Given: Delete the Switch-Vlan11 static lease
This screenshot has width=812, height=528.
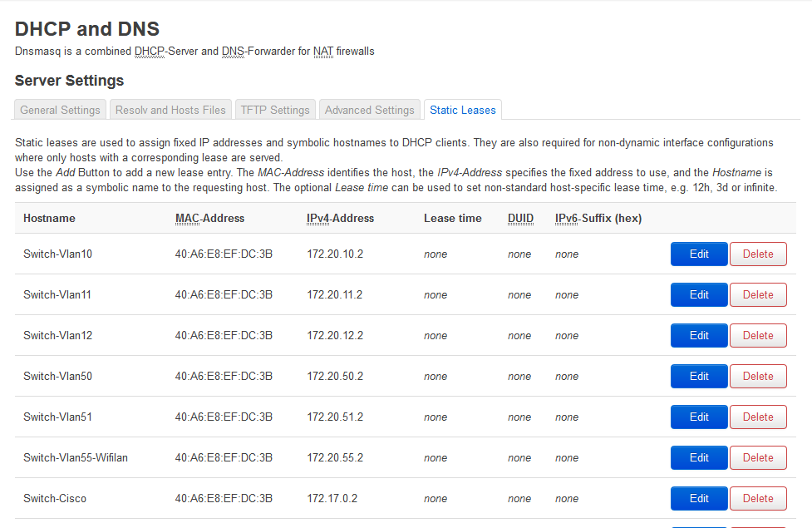Looking at the screenshot, I should (757, 294).
